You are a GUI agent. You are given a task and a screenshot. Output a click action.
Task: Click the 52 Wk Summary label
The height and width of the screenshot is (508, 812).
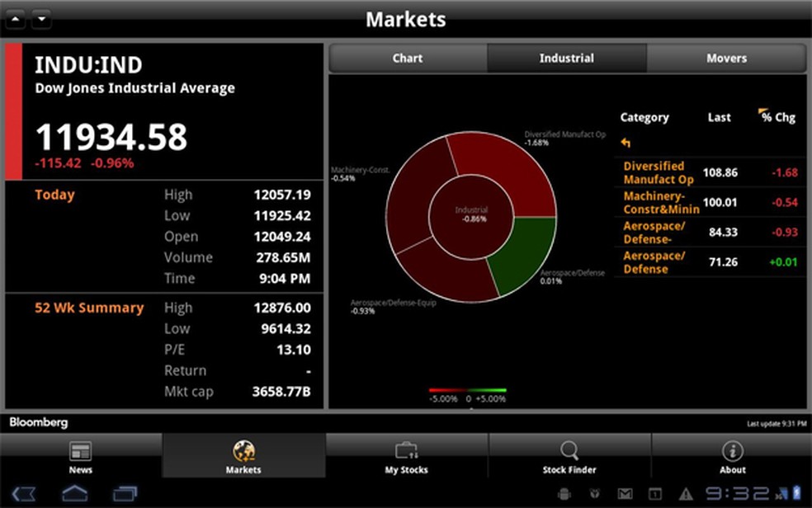click(x=89, y=308)
